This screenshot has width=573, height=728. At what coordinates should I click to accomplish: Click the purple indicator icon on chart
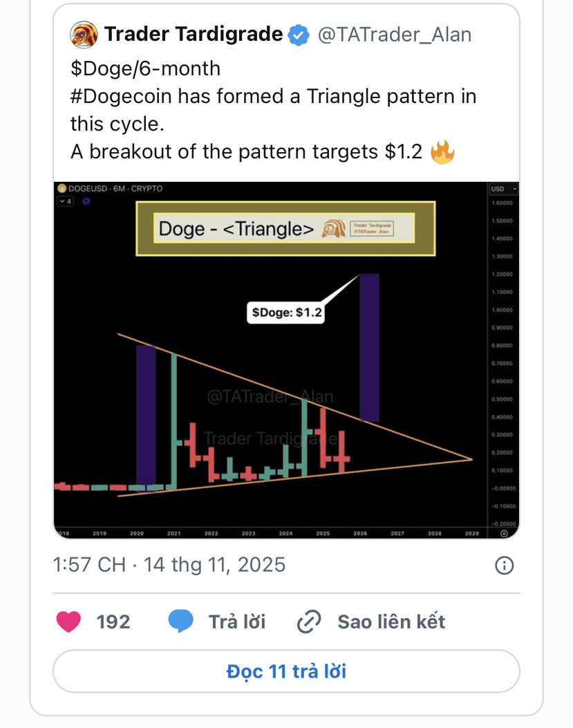pyautogui.click(x=86, y=201)
